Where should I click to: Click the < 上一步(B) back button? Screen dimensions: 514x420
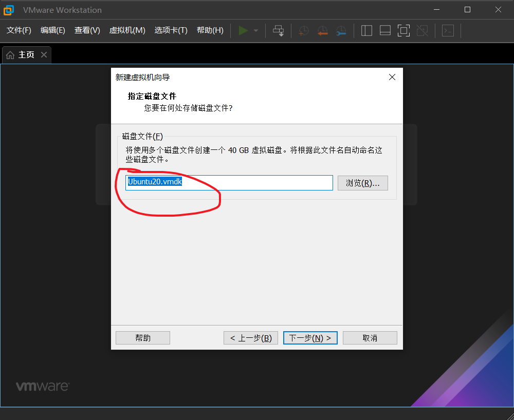pos(251,338)
